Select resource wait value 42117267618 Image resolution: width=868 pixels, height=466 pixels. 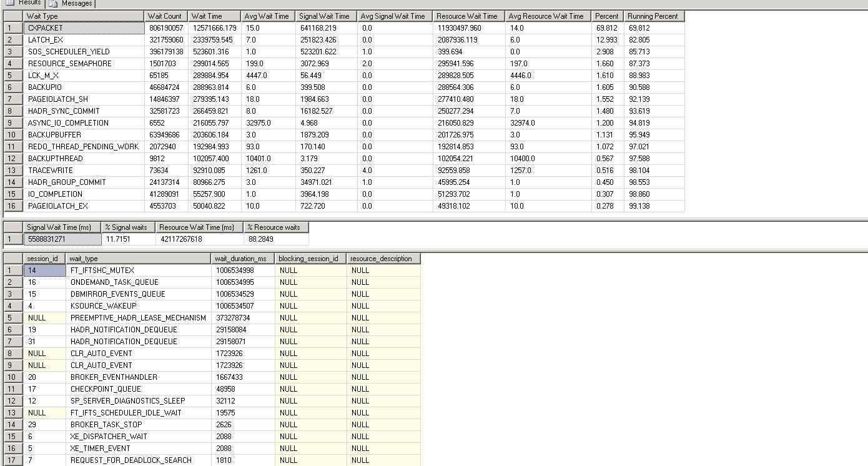coord(199,239)
